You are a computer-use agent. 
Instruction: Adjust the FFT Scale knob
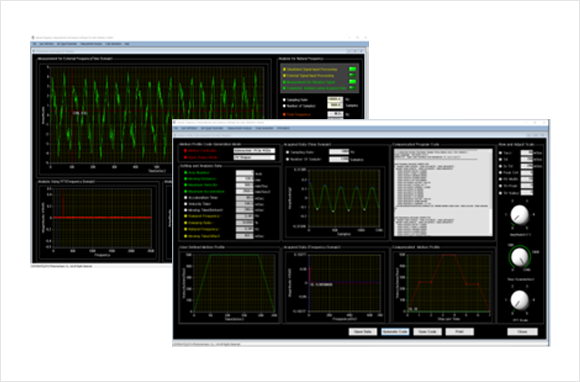[519, 300]
